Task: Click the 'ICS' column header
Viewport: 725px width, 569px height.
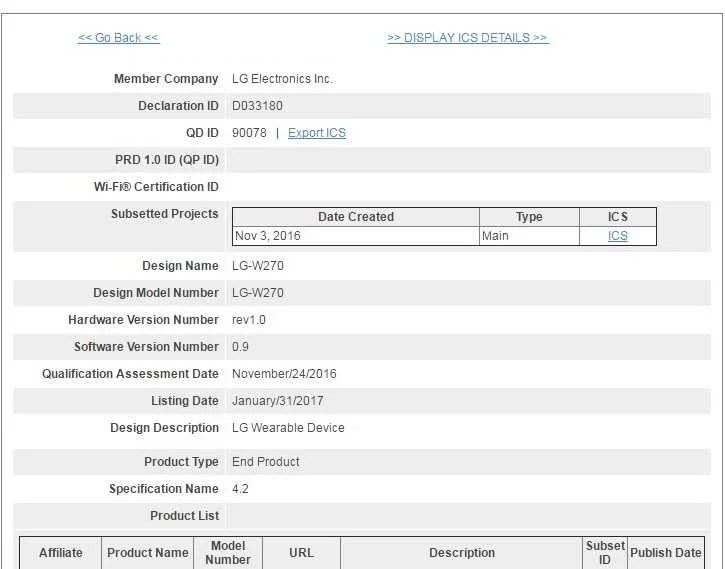Action: point(618,217)
